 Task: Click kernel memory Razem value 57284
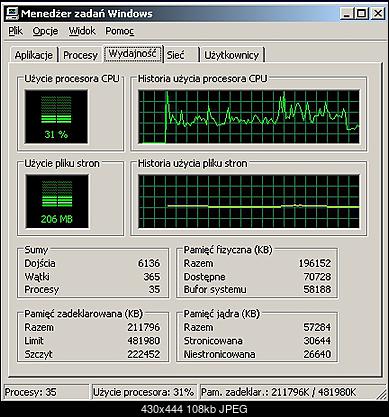click(x=317, y=327)
